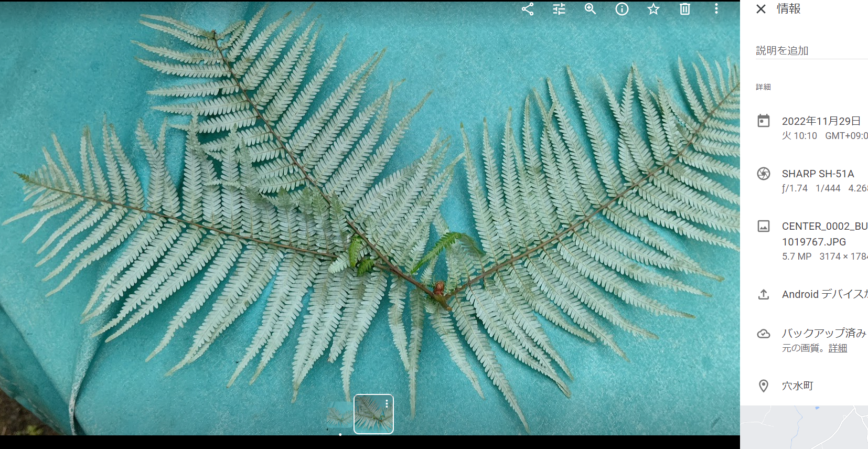Toggle the info panel icon
Image resolution: width=868 pixels, height=449 pixels.
(622, 9)
